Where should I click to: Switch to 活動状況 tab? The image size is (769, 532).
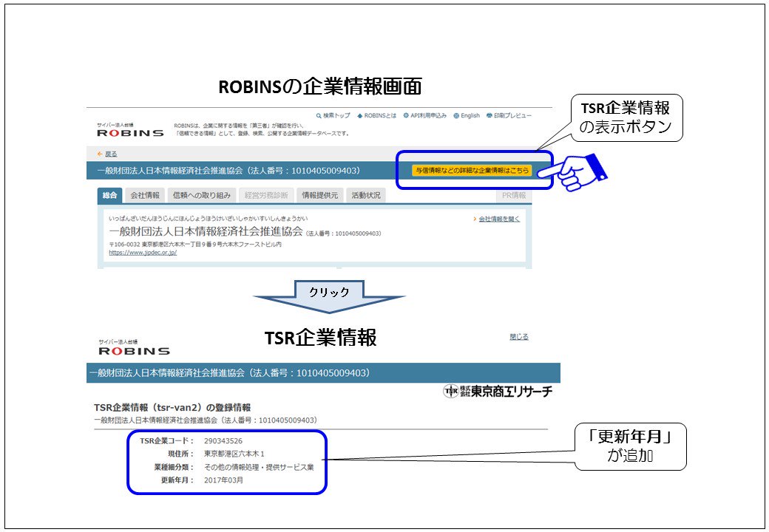point(366,195)
